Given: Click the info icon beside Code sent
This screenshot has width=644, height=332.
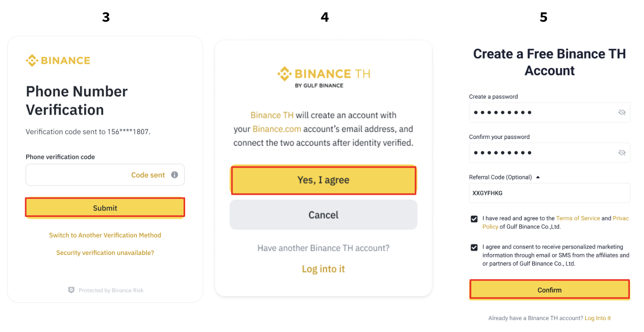Looking at the screenshot, I should pos(175,175).
